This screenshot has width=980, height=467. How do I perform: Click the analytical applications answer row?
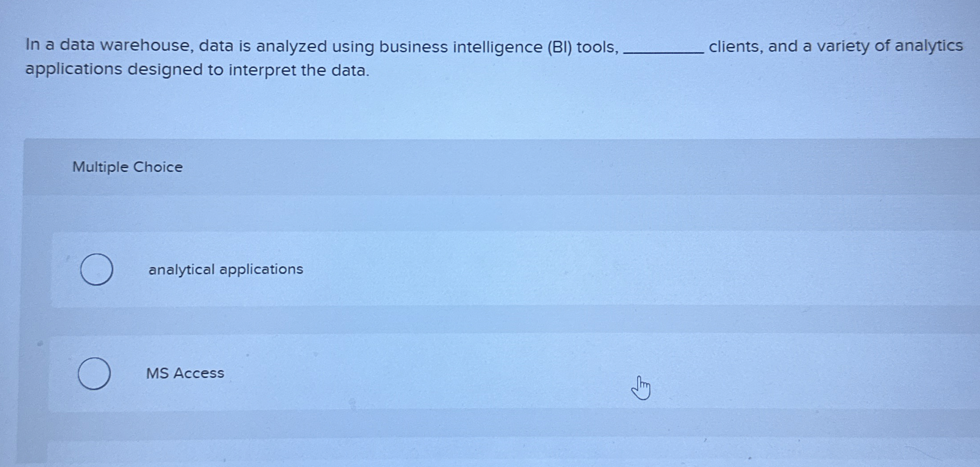click(312, 269)
